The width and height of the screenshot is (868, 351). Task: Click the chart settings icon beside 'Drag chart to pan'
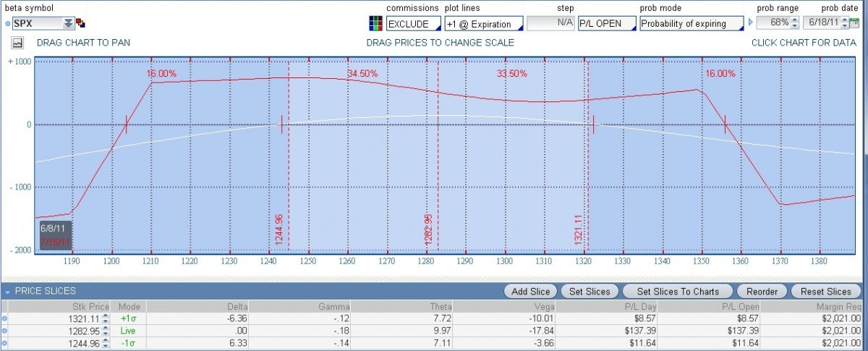[17, 43]
